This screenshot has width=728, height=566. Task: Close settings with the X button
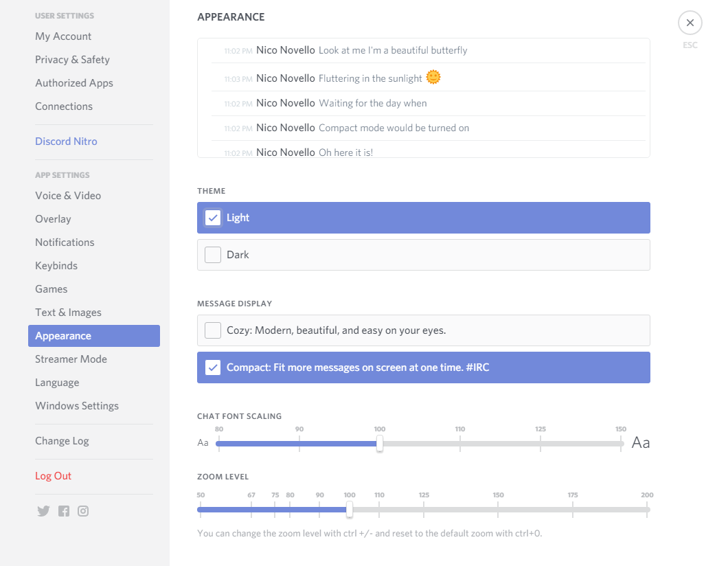tap(690, 23)
